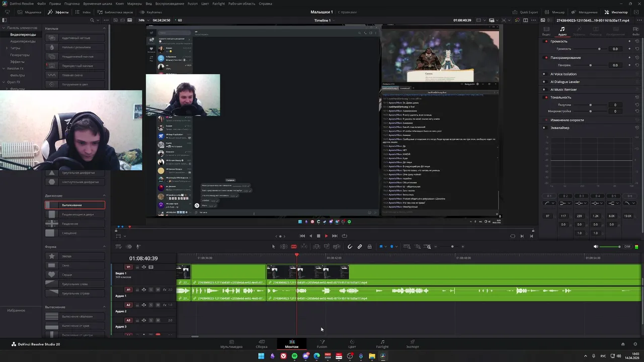Collapse the Resolve FX tree group
This screenshot has height=362, width=644.
coord(5,68)
